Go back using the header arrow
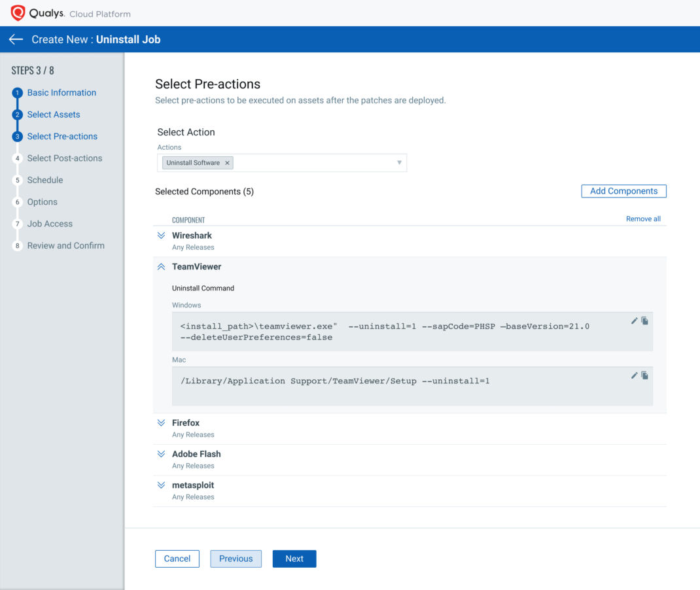 [x=16, y=39]
